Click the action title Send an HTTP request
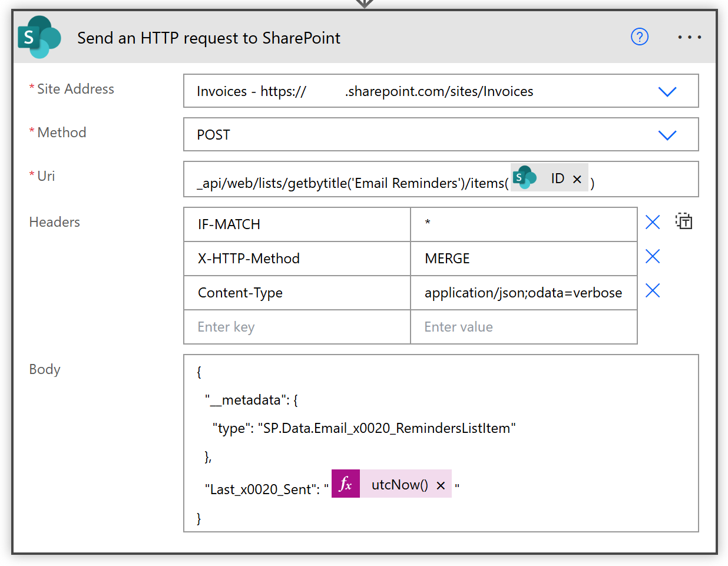 (x=209, y=38)
